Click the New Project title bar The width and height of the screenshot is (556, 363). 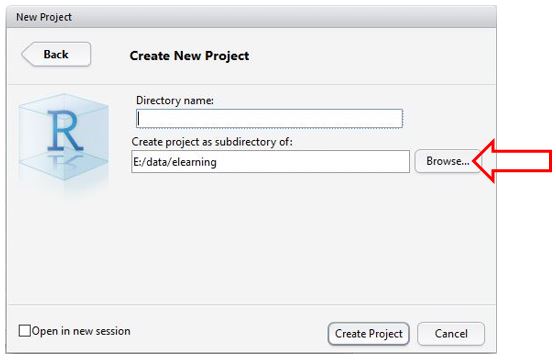(x=251, y=17)
